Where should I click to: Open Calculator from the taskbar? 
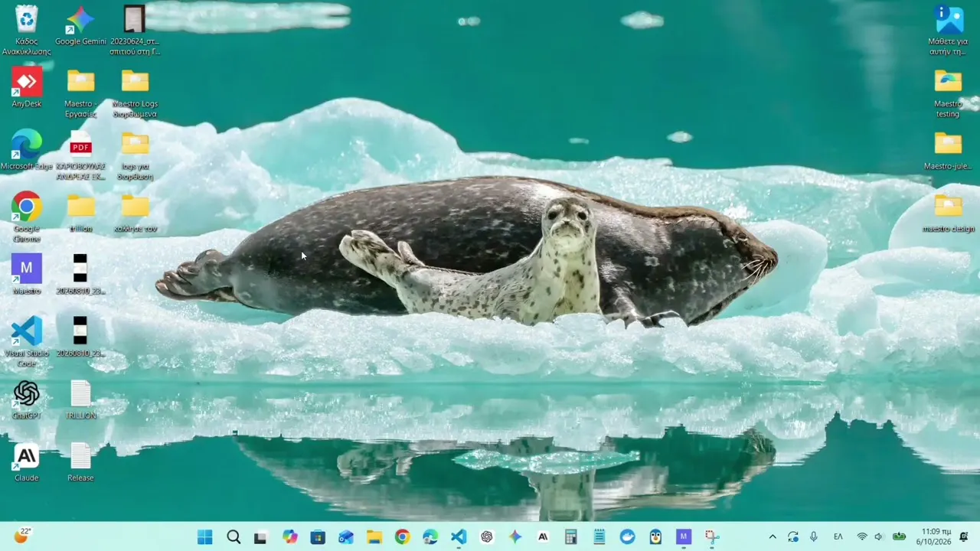571,537
